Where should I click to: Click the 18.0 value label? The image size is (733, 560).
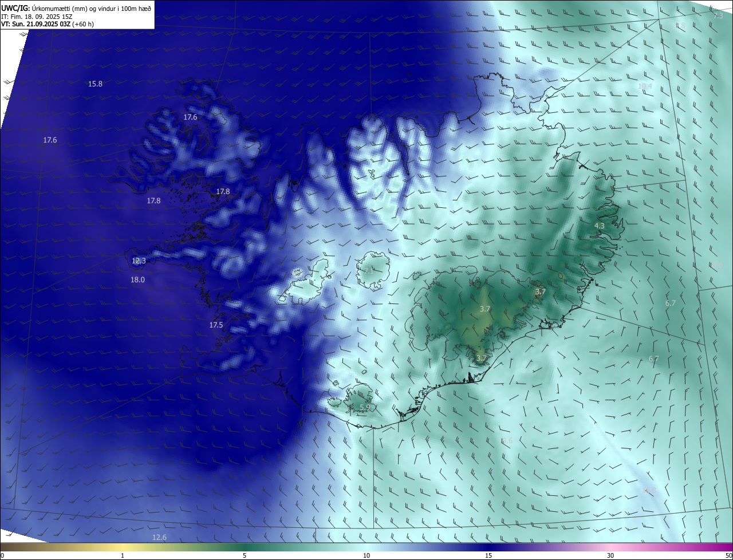click(137, 280)
